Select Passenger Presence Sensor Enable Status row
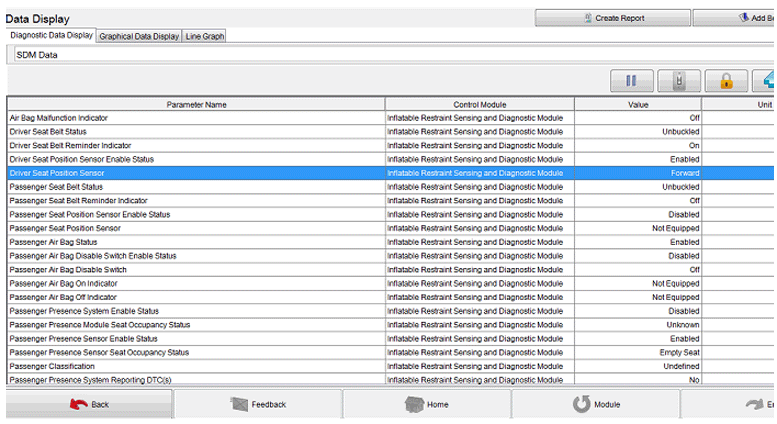This screenshot has width=777, height=424. click(x=390, y=339)
